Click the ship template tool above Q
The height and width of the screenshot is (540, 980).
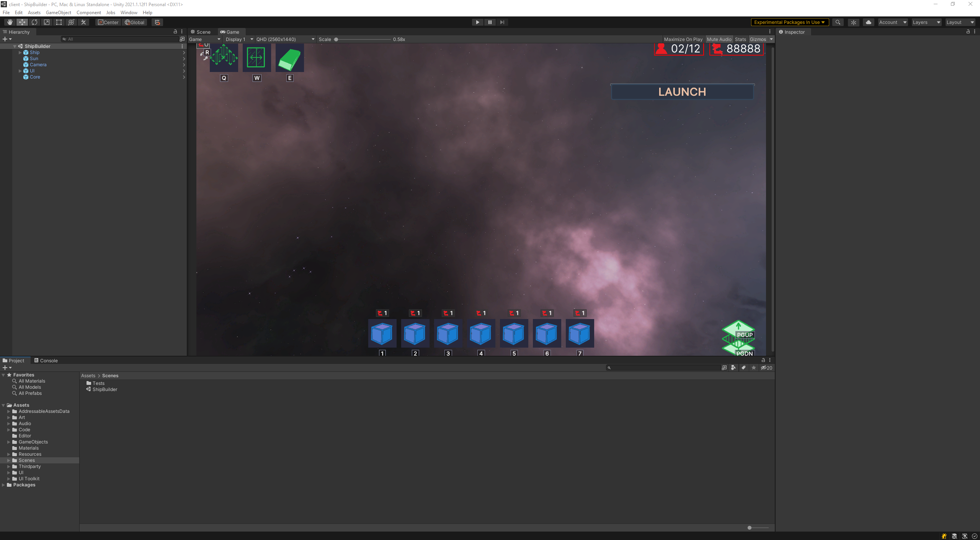(x=224, y=57)
